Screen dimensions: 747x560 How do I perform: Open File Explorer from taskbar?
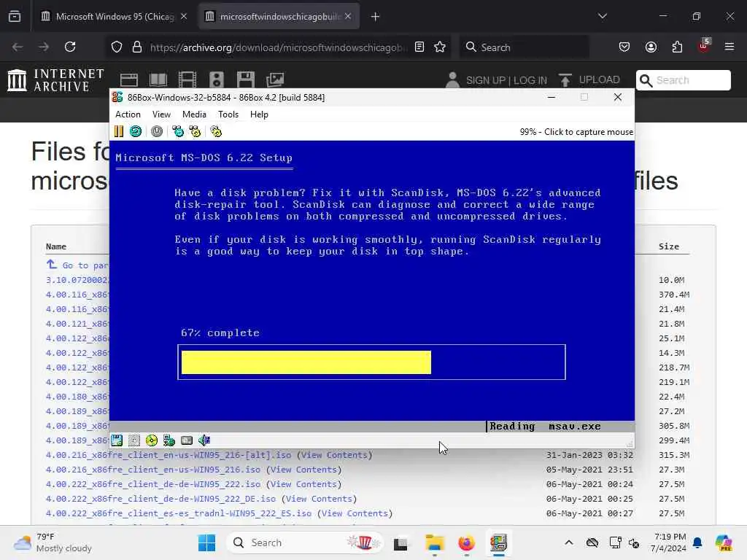pos(435,542)
